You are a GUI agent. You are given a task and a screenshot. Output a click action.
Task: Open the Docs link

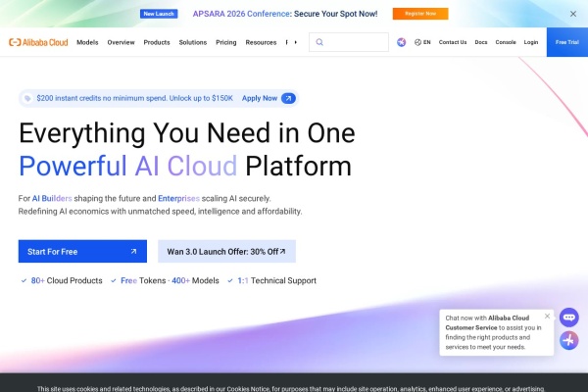481,42
